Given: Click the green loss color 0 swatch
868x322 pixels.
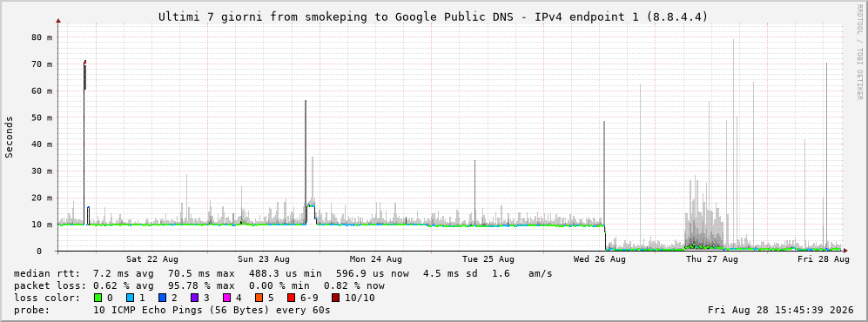Looking at the screenshot, I should 98,298.
